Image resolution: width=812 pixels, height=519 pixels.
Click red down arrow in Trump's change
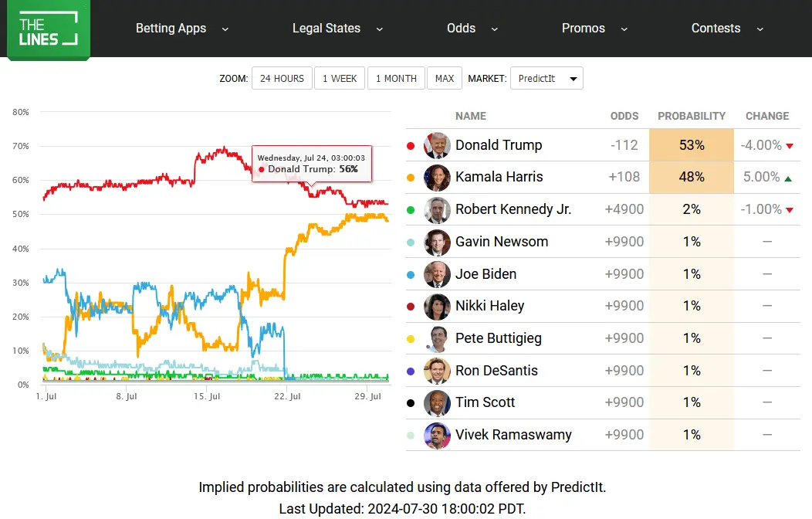coord(789,146)
